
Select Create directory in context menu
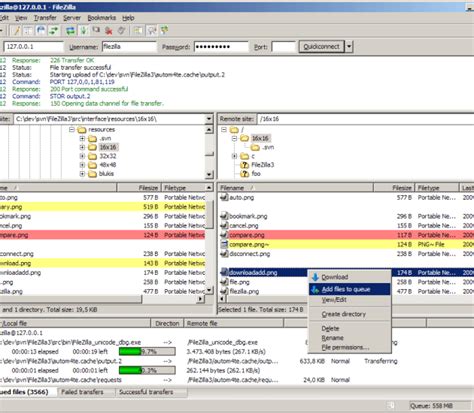[x=349, y=314]
